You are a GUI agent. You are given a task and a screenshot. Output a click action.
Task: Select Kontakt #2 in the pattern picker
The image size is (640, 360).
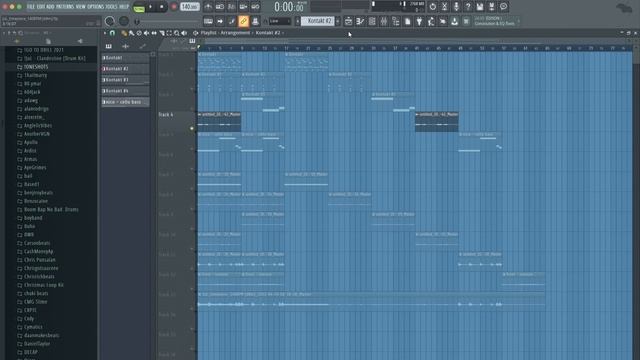pos(125,69)
